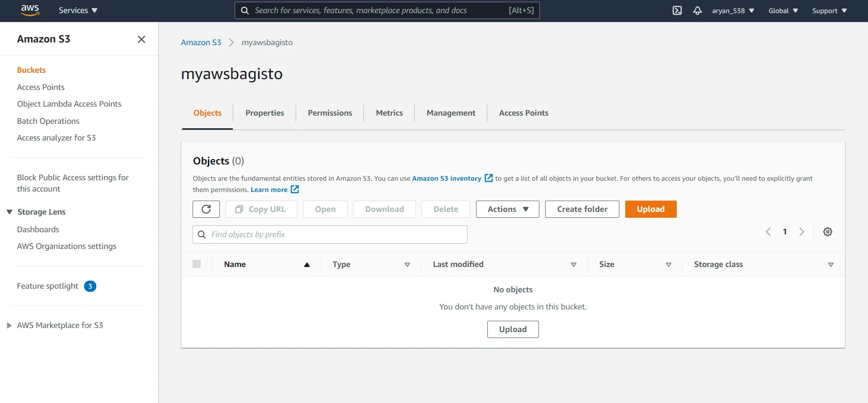Open the Amazon S3 inventory link

coord(447,178)
